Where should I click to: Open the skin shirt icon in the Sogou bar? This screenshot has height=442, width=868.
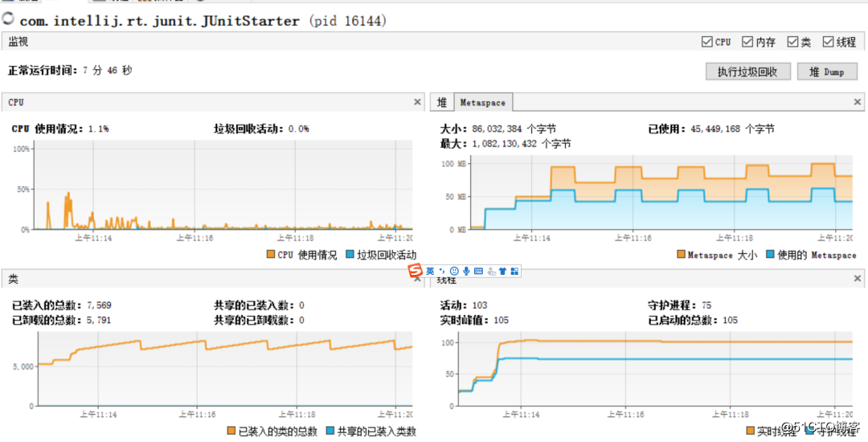tap(502, 271)
